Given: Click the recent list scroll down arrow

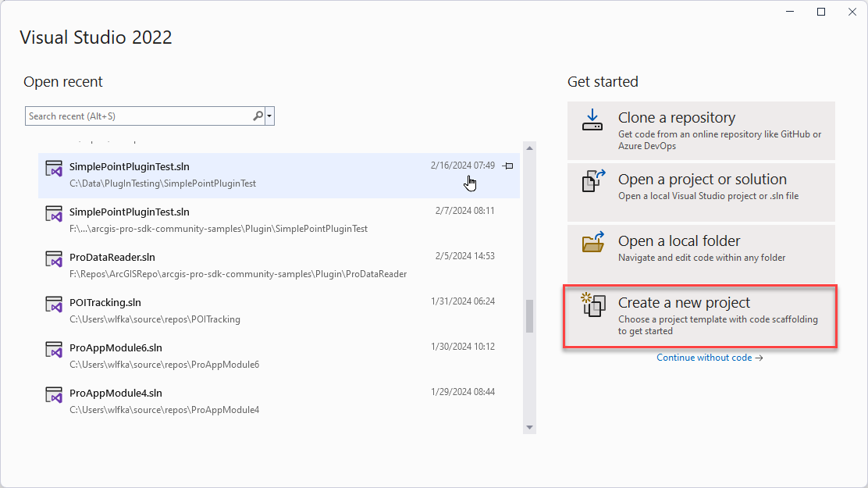Looking at the screenshot, I should (x=529, y=427).
